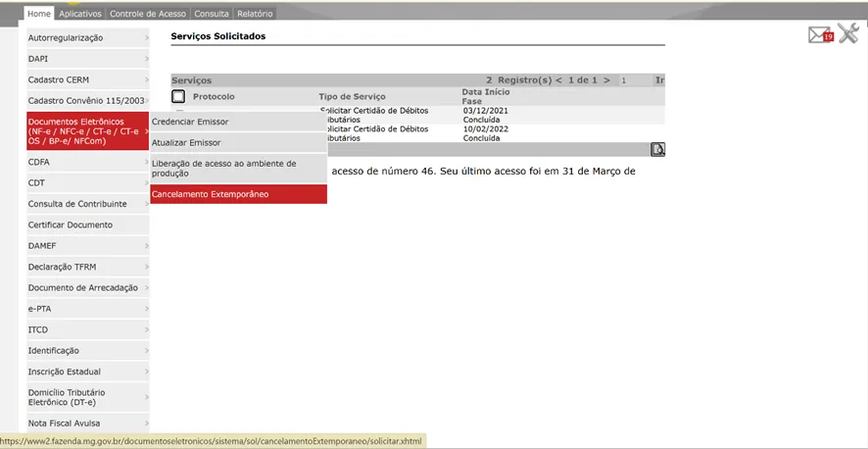Open the messages envelope icon with 19 badge
868x449 pixels.
tap(820, 35)
